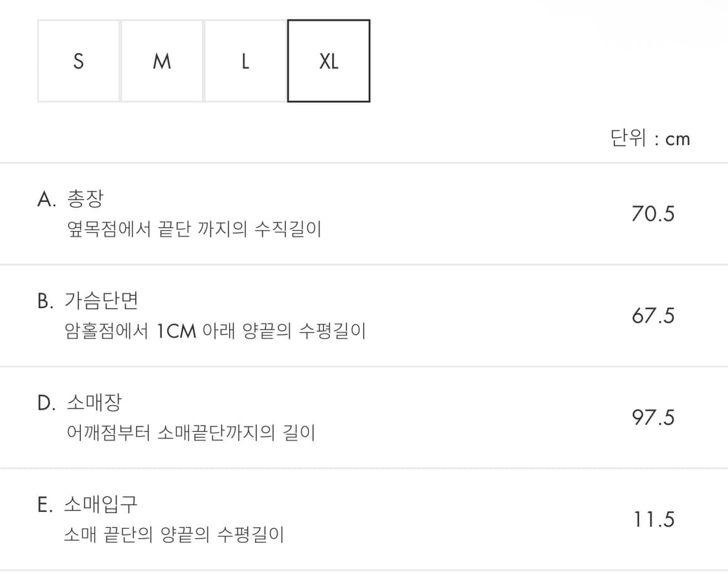Select the S size option
Screen dimensions: 728x583
78,61
